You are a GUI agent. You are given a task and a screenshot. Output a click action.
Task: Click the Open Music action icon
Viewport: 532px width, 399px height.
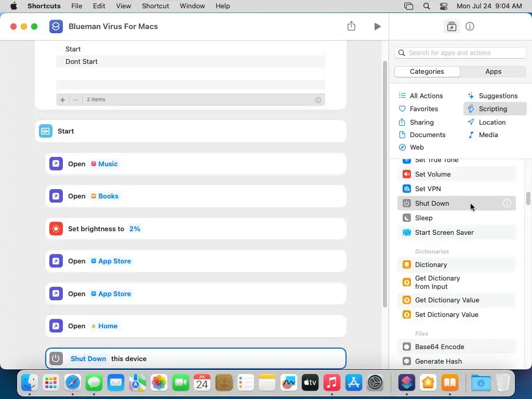click(56, 164)
